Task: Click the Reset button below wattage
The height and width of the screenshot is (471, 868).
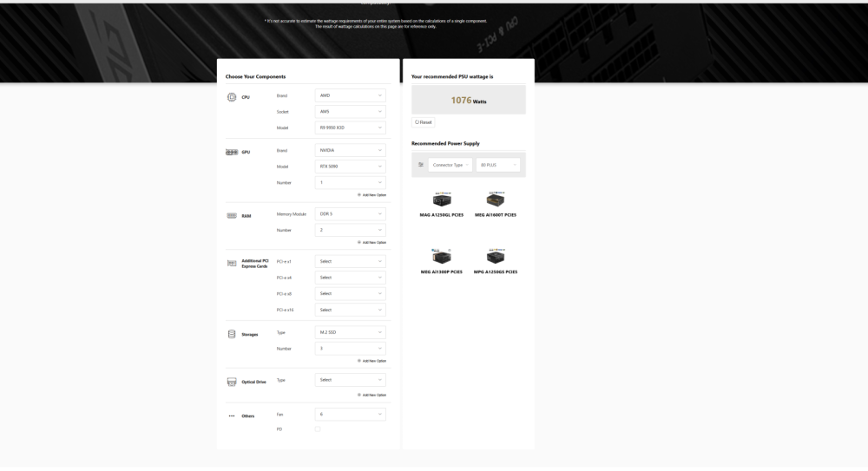Action: tap(423, 122)
